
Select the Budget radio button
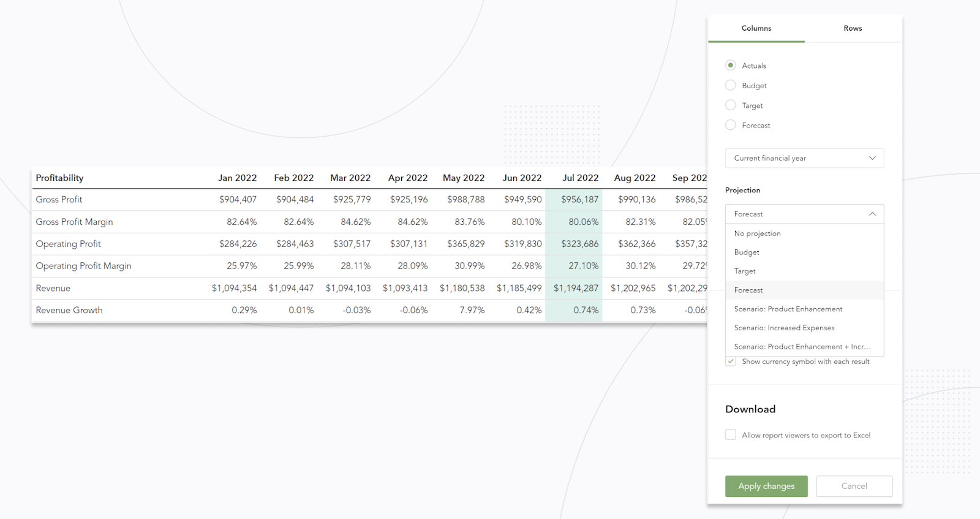tap(731, 85)
